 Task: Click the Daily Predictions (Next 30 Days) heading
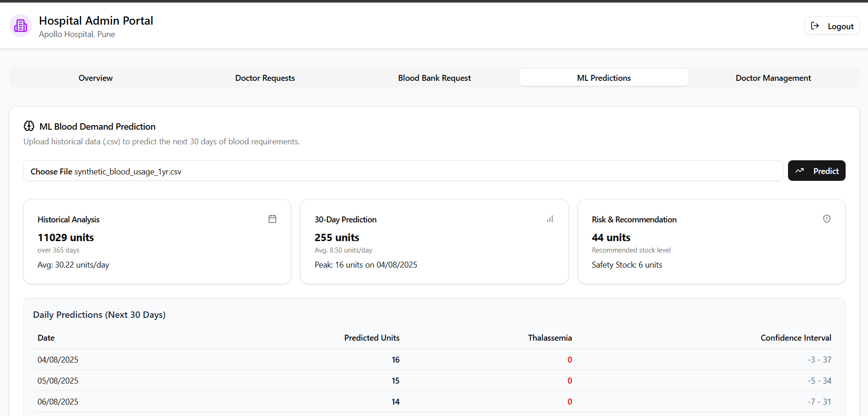tap(99, 315)
